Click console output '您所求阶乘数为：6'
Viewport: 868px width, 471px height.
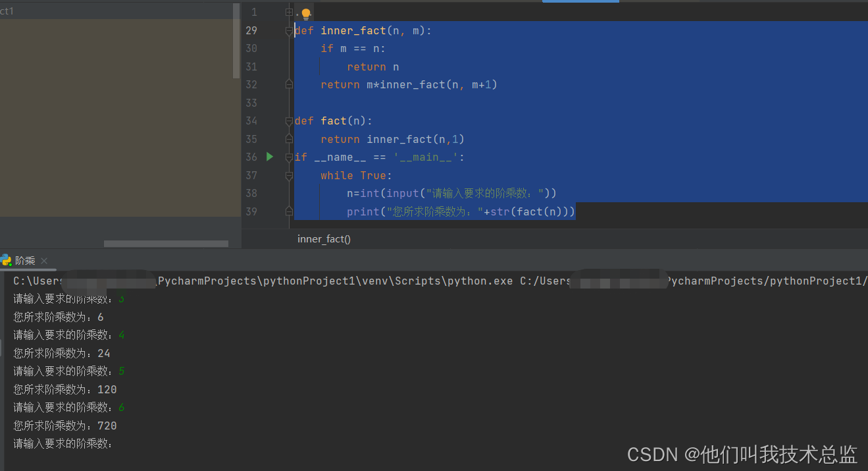pyautogui.click(x=58, y=317)
